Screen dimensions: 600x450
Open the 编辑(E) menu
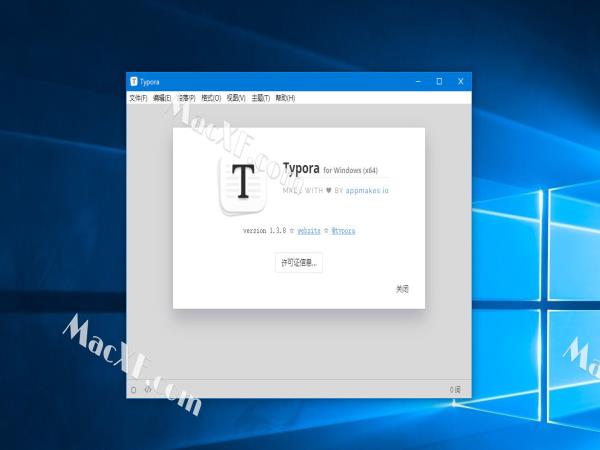[x=162, y=98]
